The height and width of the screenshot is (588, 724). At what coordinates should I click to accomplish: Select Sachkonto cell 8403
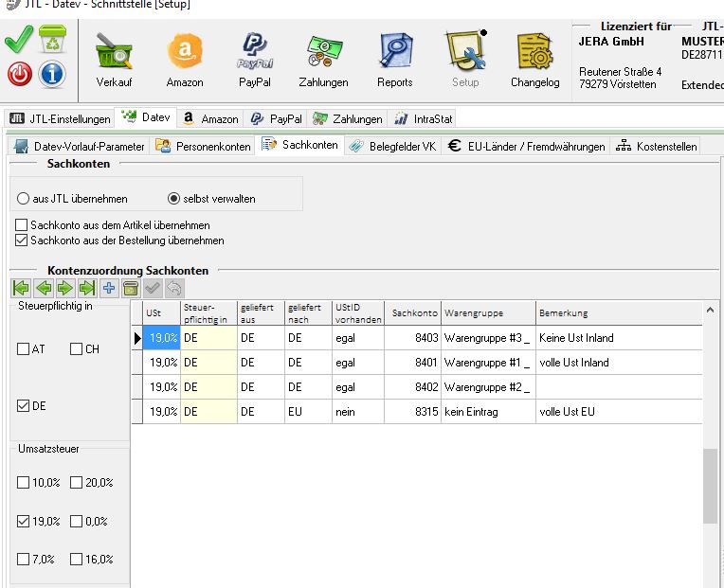point(413,338)
